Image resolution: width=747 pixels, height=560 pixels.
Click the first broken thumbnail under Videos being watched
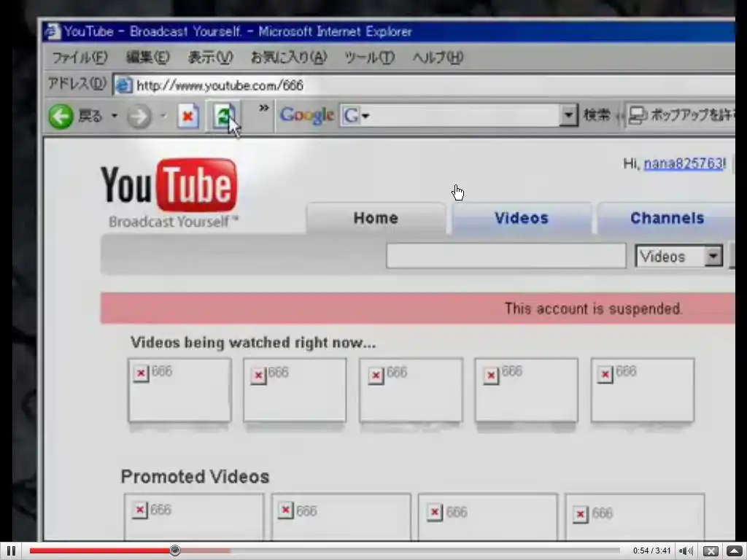(x=179, y=390)
